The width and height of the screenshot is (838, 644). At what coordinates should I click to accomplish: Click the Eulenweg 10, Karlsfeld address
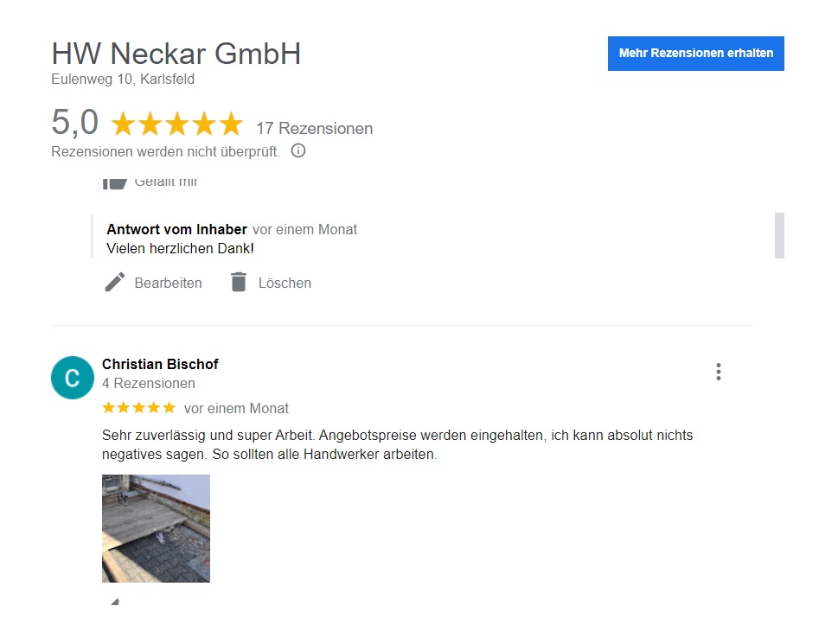pyautogui.click(x=123, y=79)
